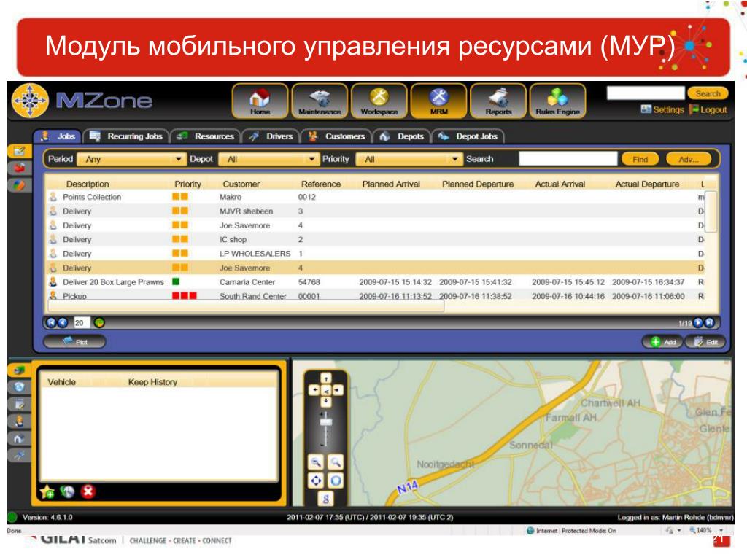Open the Rules Engine module icon
The height and width of the screenshot is (560, 747).
tap(557, 101)
